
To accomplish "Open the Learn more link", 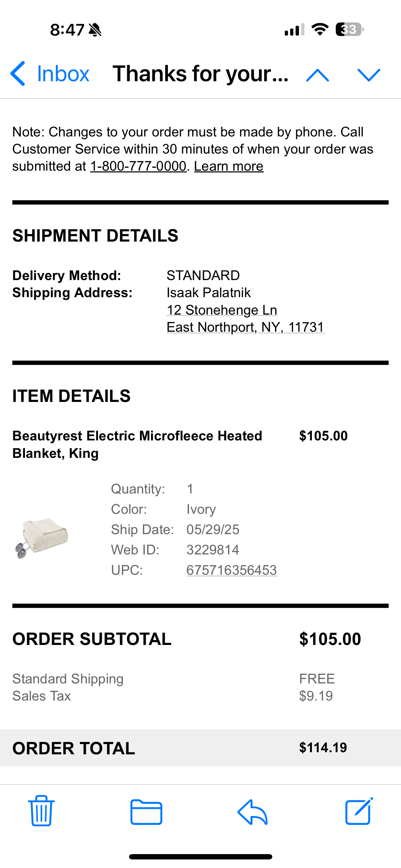I will pyautogui.click(x=229, y=166).
